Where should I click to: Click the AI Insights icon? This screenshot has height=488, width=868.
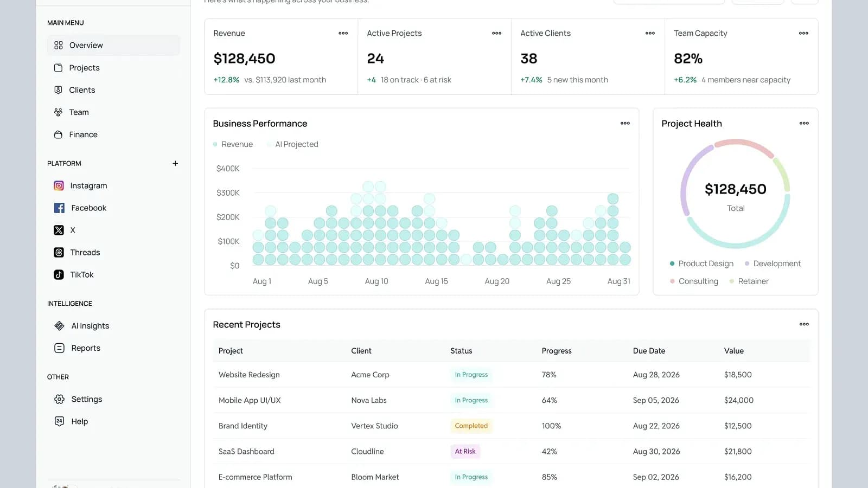59,325
